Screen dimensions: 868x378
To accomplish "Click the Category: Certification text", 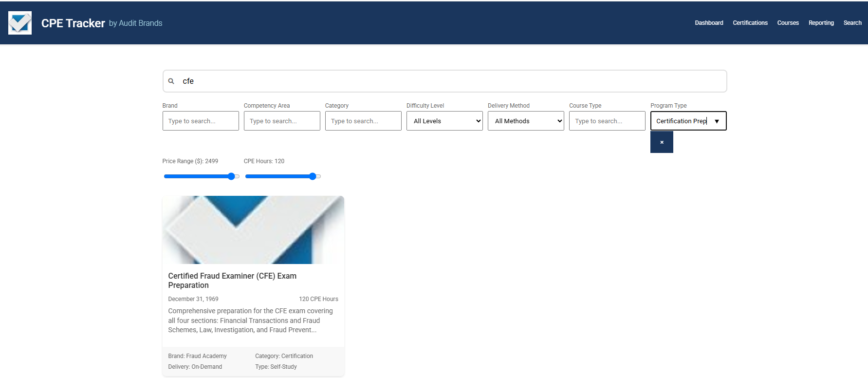I will coord(284,356).
